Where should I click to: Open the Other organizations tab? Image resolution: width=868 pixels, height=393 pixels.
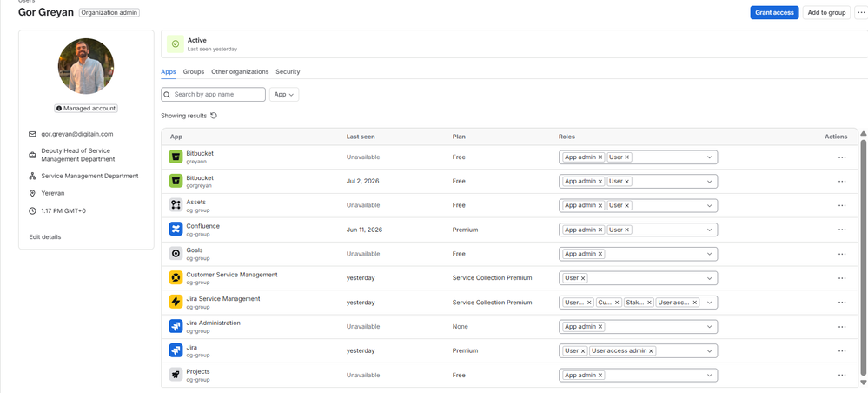[x=240, y=72]
